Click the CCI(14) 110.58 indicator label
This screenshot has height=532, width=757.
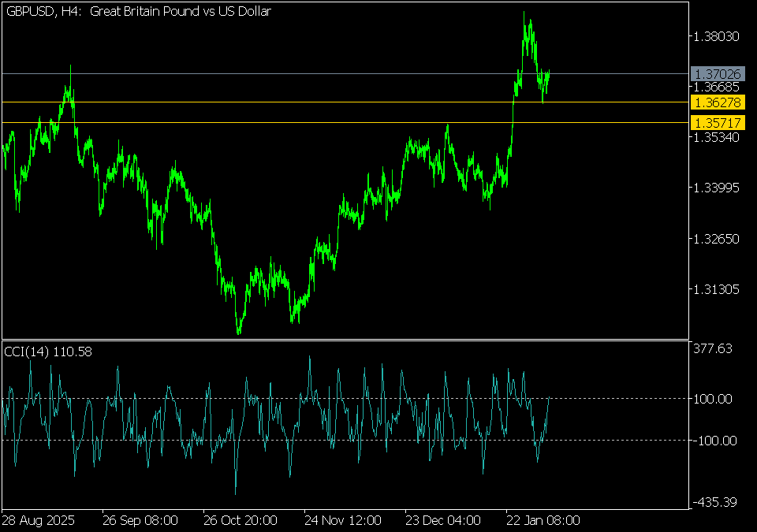click(x=49, y=352)
